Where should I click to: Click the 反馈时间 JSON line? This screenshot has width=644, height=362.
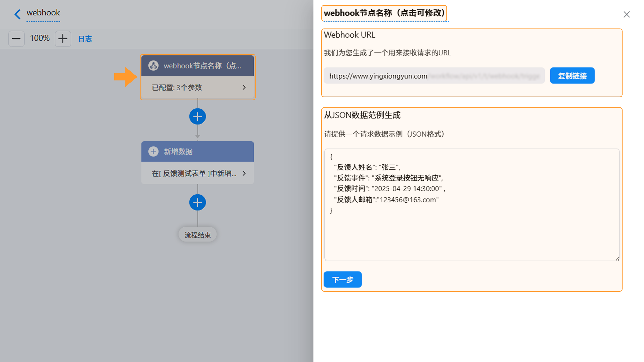pyautogui.click(x=390, y=189)
